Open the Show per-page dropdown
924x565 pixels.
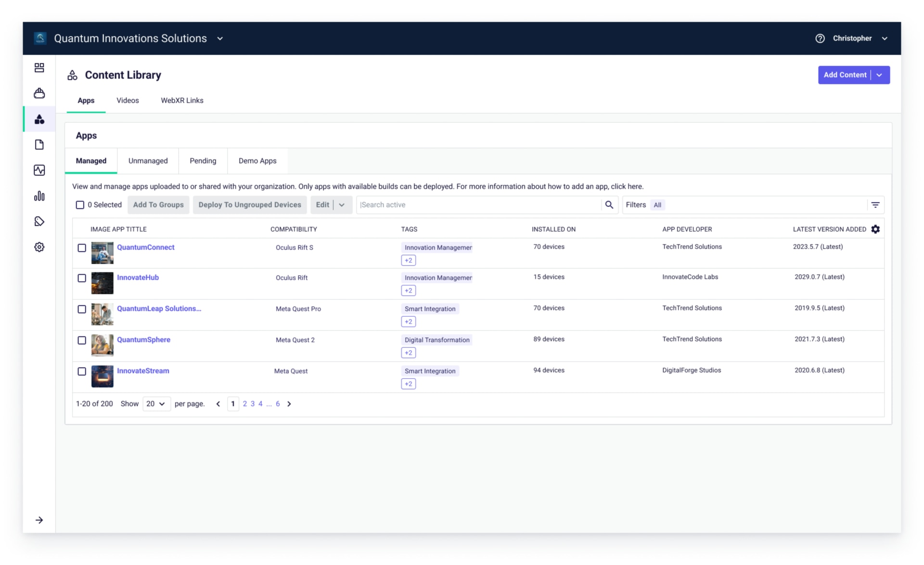point(156,404)
